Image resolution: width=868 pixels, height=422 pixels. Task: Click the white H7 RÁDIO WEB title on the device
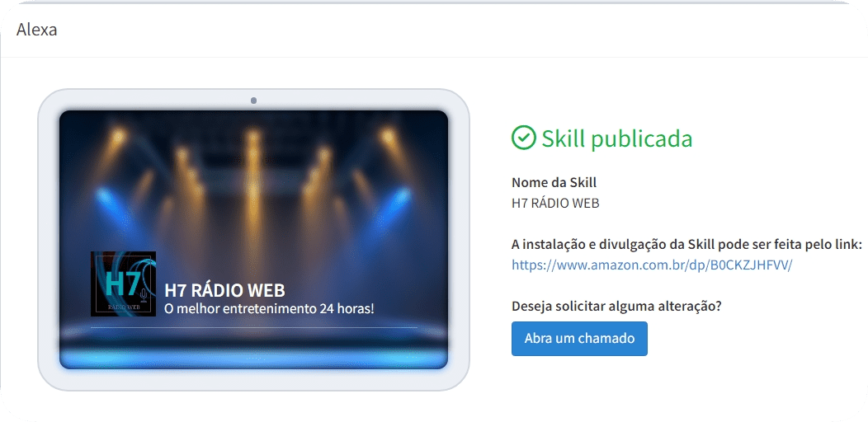point(224,290)
